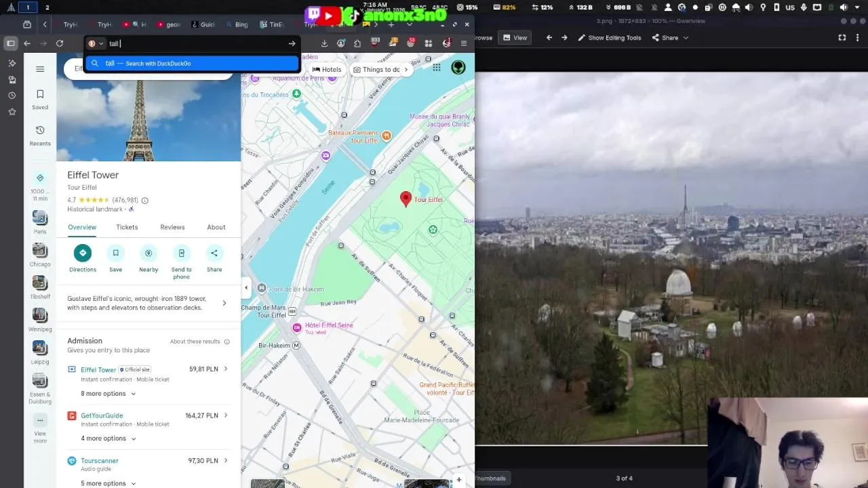Image resolution: width=868 pixels, height=488 pixels.
Task: Click the address bar go arrow
Action: tap(292, 43)
